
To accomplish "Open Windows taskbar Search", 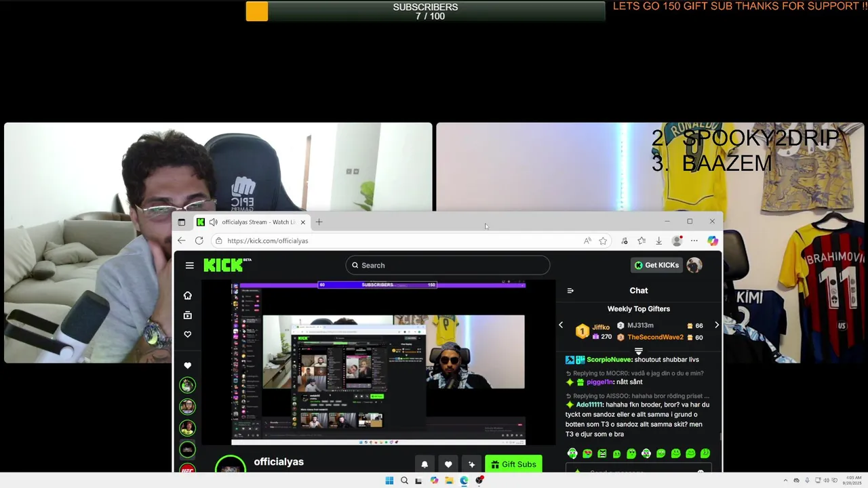I will [x=404, y=481].
